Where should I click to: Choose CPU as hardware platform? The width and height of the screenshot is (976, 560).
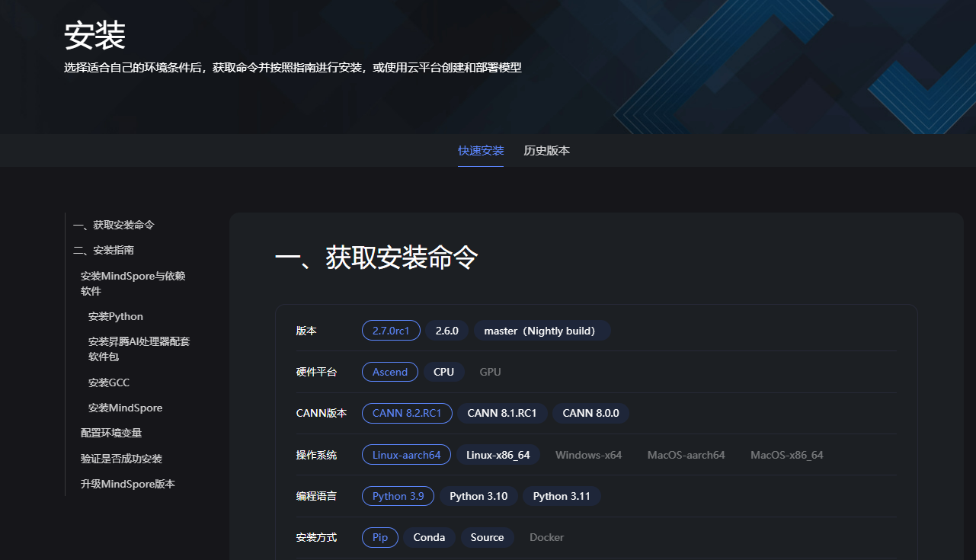443,372
